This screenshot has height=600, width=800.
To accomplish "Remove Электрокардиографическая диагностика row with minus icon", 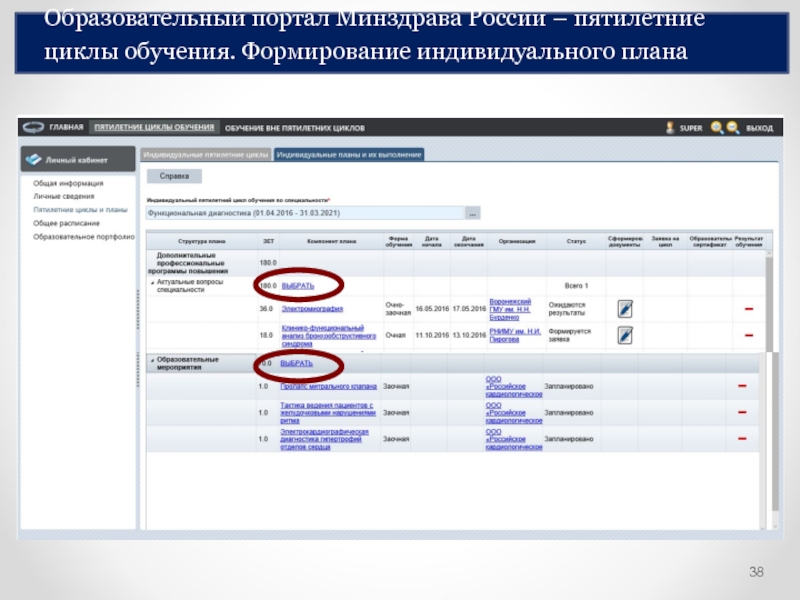I will (x=742, y=438).
